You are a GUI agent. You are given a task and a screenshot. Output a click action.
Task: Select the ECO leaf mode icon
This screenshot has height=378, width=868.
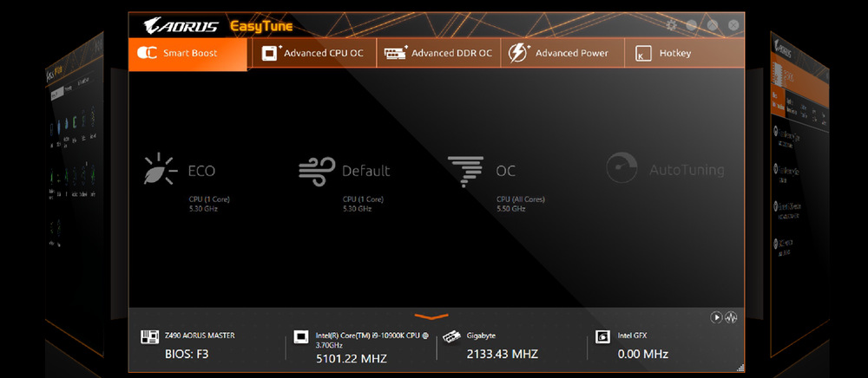161,169
